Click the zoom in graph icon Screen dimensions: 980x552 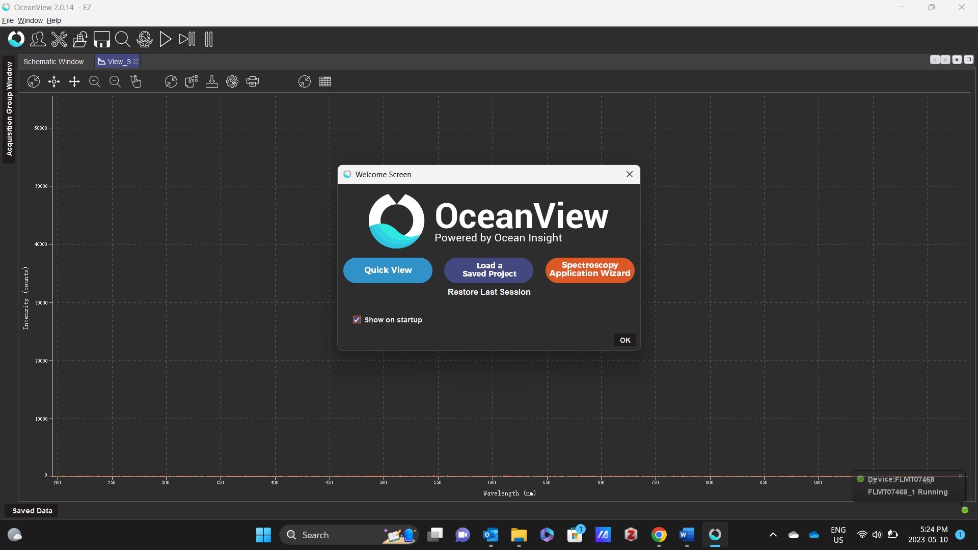click(95, 81)
